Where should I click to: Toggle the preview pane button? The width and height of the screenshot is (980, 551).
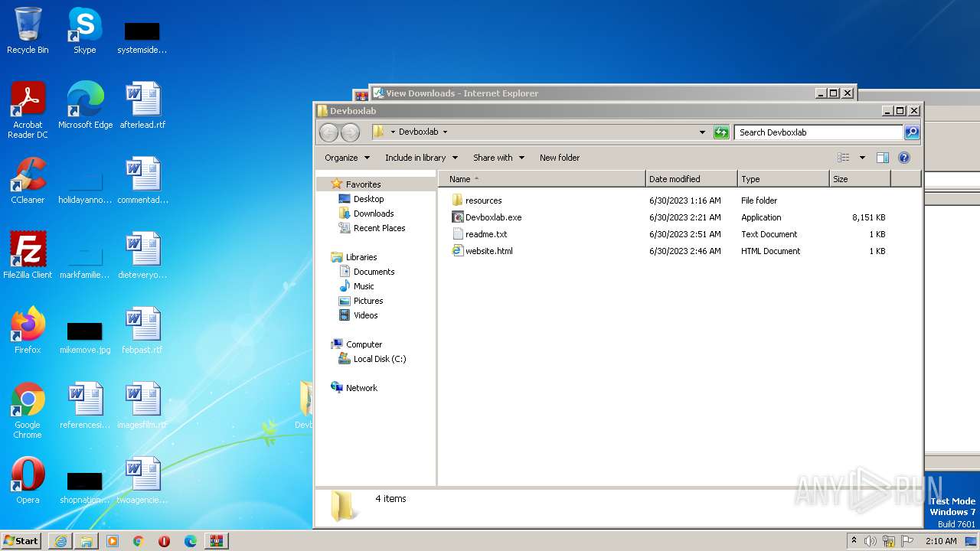(883, 158)
